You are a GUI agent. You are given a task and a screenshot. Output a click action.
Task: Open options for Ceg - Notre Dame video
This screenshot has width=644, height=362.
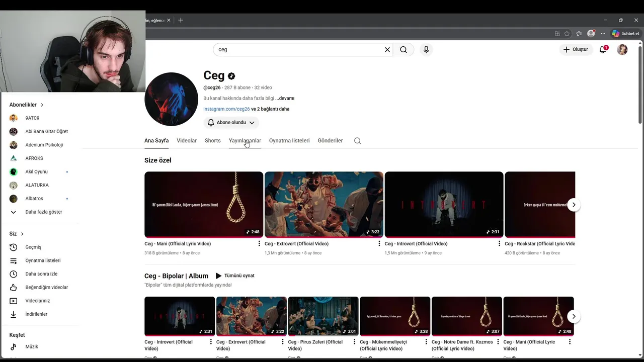click(x=498, y=342)
